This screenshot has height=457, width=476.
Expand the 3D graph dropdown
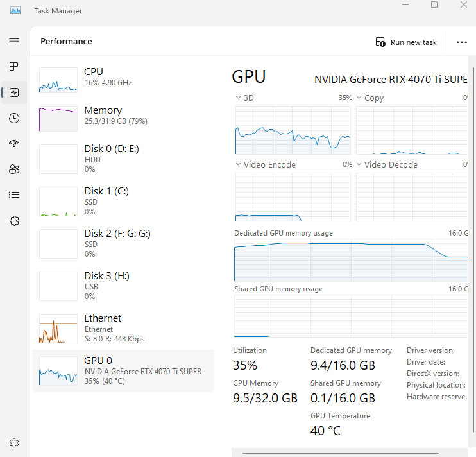point(239,98)
